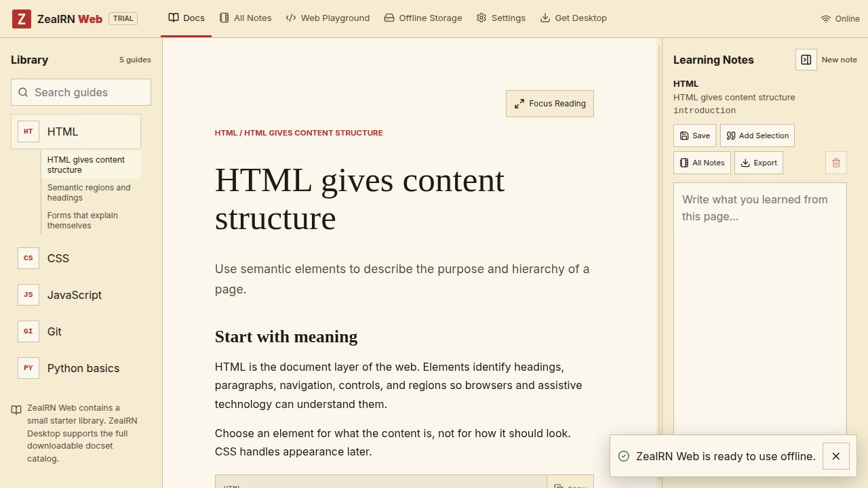The height and width of the screenshot is (488, 868).
Task: Click the search magnifier icon
Action: [23, 92]
